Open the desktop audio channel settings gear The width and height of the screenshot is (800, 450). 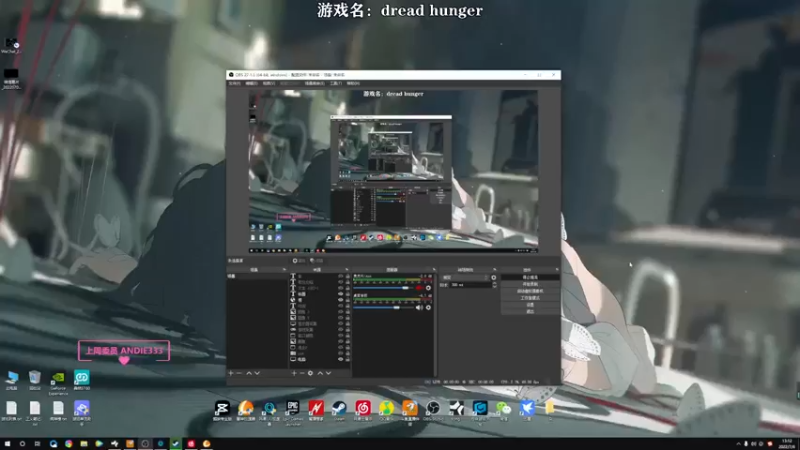pyautogui.click(x=428, y=308)
